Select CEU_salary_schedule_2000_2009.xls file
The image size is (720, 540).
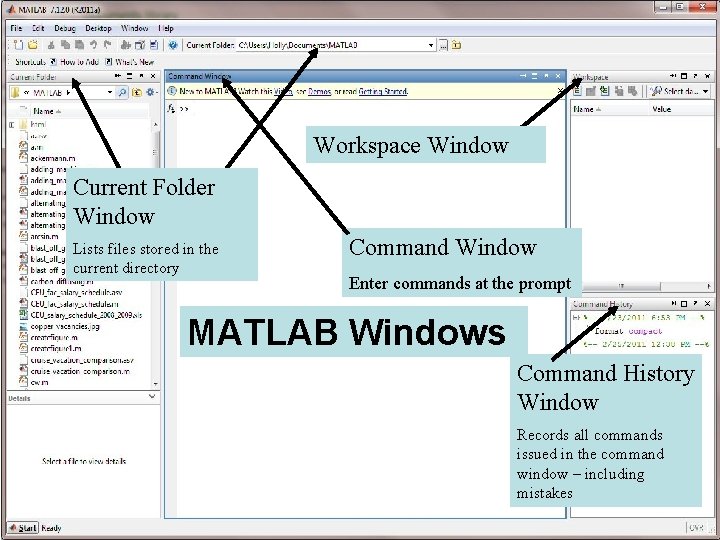point(86,315)
